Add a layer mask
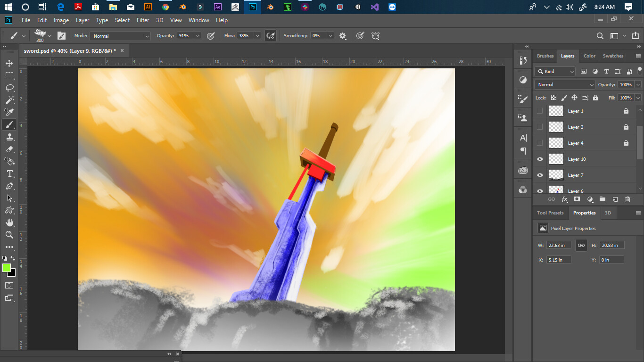The height and width of the screenshot is (362, 644). [577, 199]
